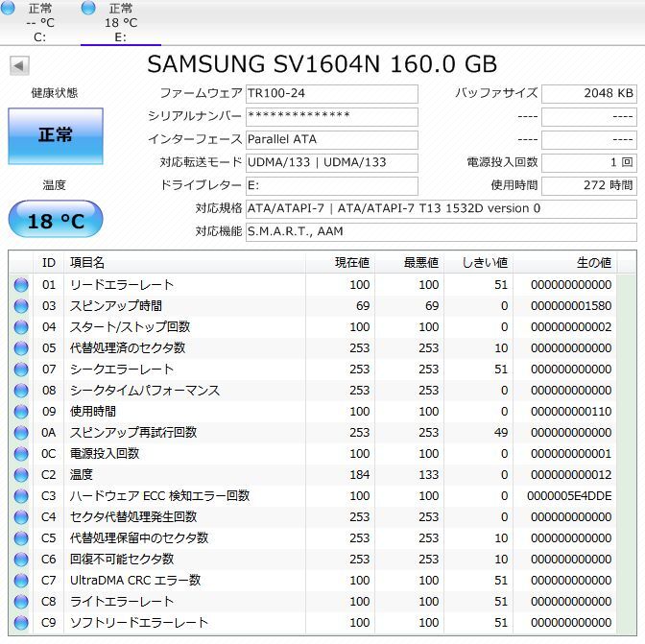Click the drive letter E: field

click(x=331, y=186)
